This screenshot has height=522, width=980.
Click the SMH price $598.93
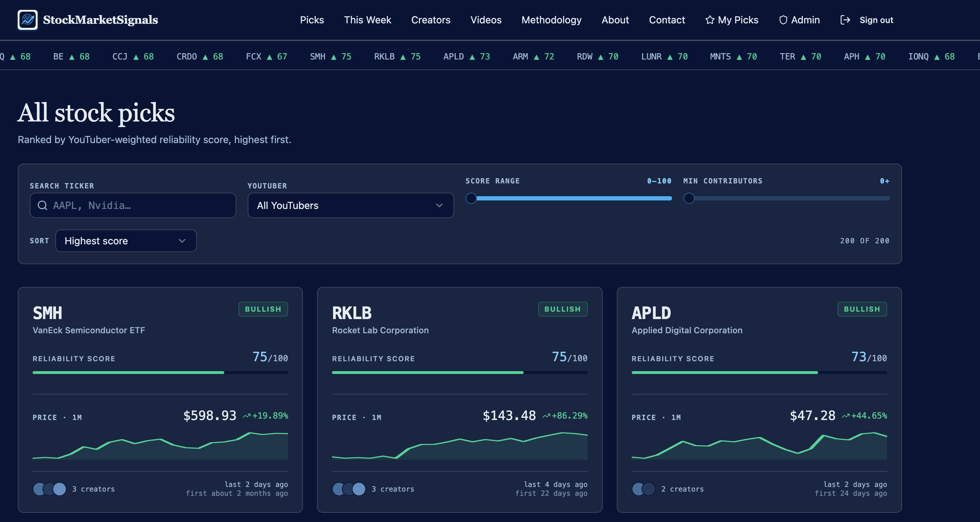210,415
